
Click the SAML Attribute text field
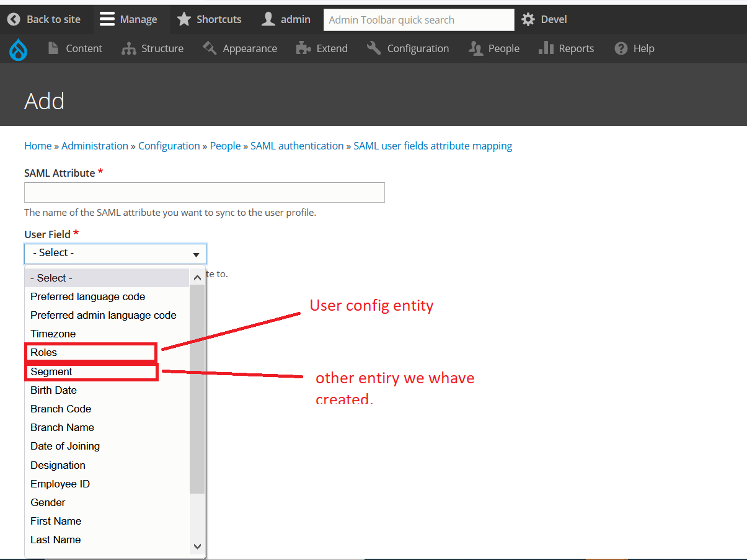pyautogui.click(x=205, y=192)
